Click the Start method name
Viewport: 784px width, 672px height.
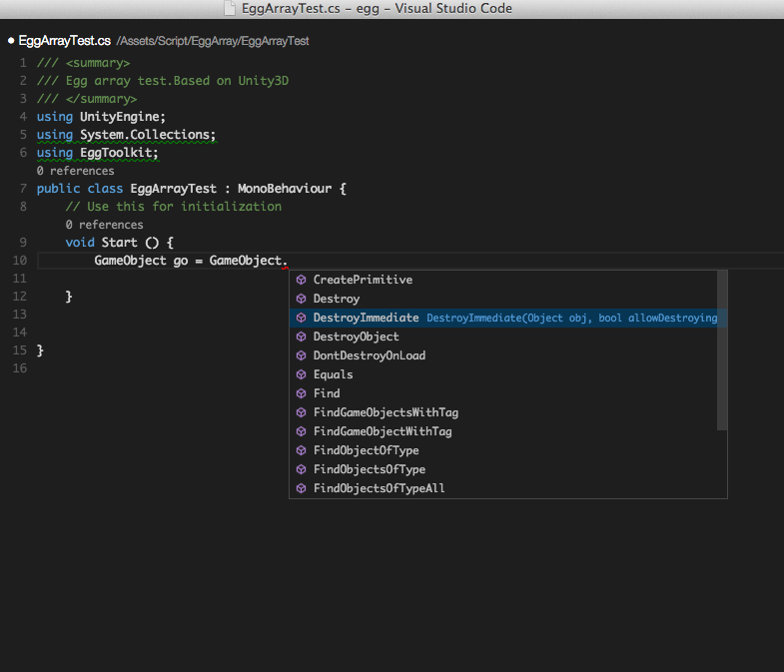[119, 243]
